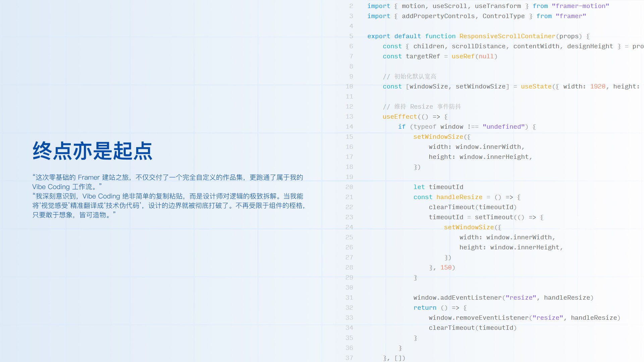Click the 初始化默认宽高 comment
This screenshot has height=362, width=644.
415,76
